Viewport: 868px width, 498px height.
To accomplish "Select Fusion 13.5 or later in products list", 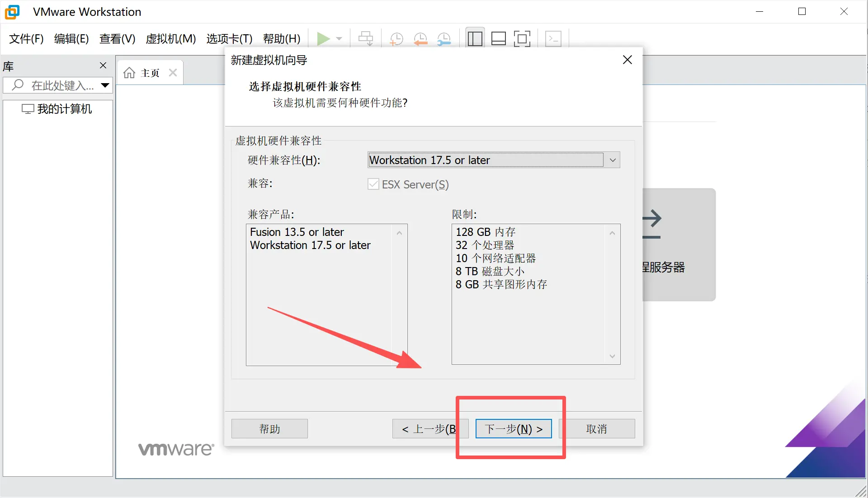I will point(297,232).
